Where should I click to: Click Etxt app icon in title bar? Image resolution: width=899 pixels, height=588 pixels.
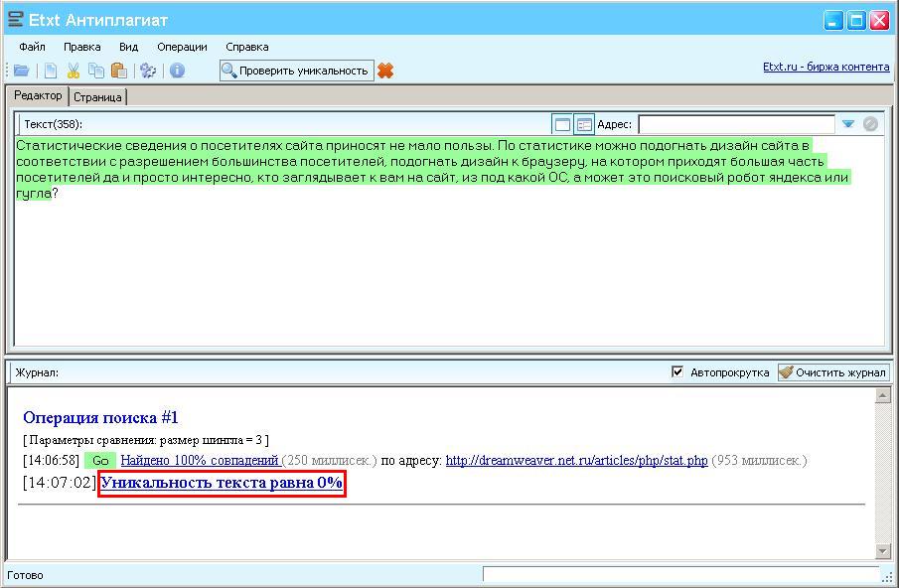pyautogui.click(x=16, y=20)
